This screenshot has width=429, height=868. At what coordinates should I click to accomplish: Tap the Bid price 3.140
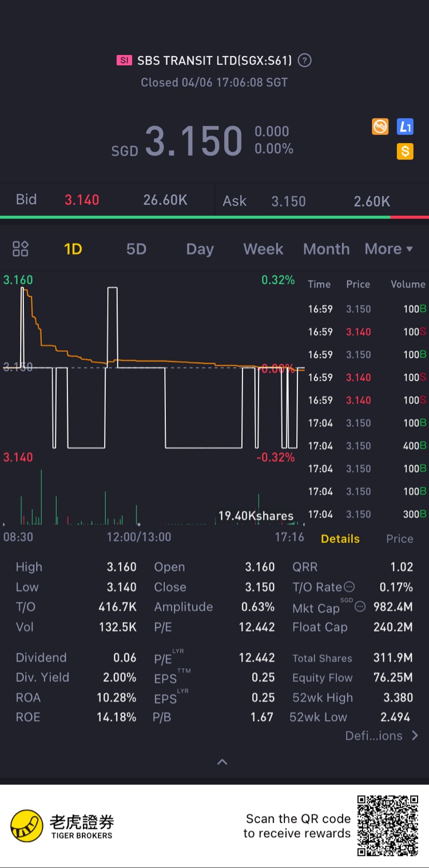pyautogui.click(x=82, y=200)
